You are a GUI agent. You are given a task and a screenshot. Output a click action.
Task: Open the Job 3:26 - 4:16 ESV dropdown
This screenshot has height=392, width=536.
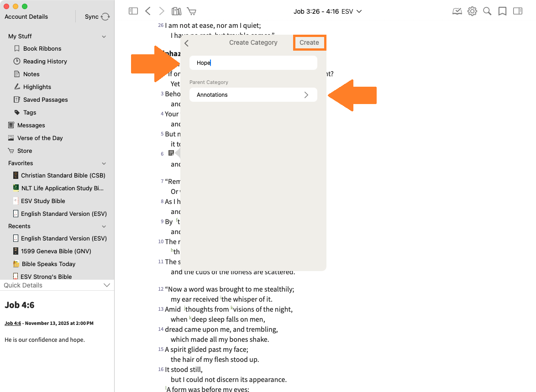pos(327,11)
